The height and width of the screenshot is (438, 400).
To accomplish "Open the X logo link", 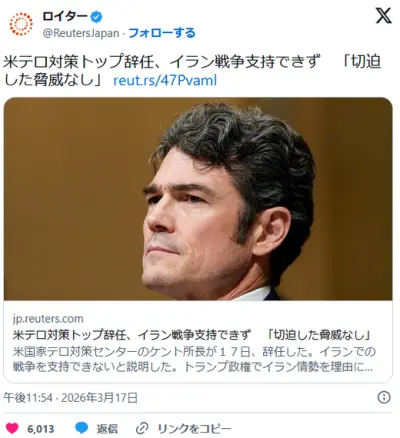I will [x=384, y=16].
